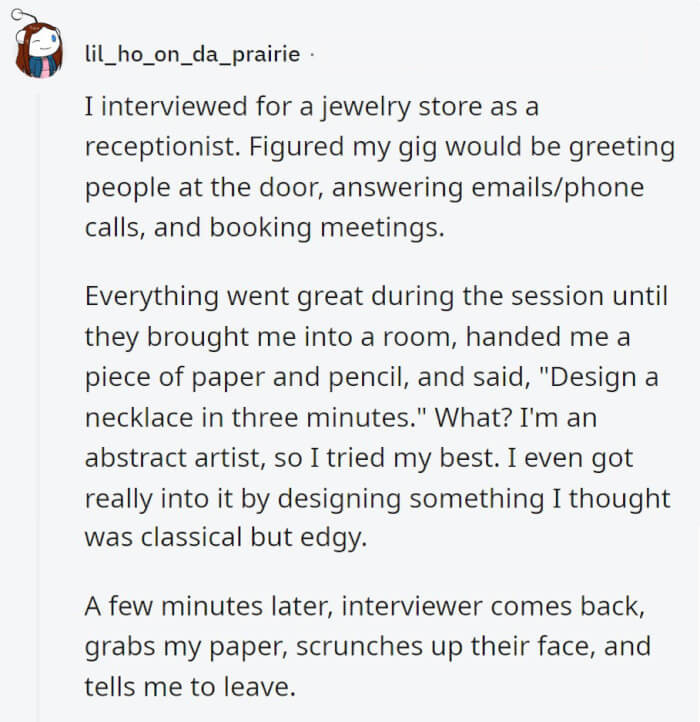The image size is (700, 722).
Task: Click the paragraph starting 'Everything went great'
Action: tap(378, 417)
